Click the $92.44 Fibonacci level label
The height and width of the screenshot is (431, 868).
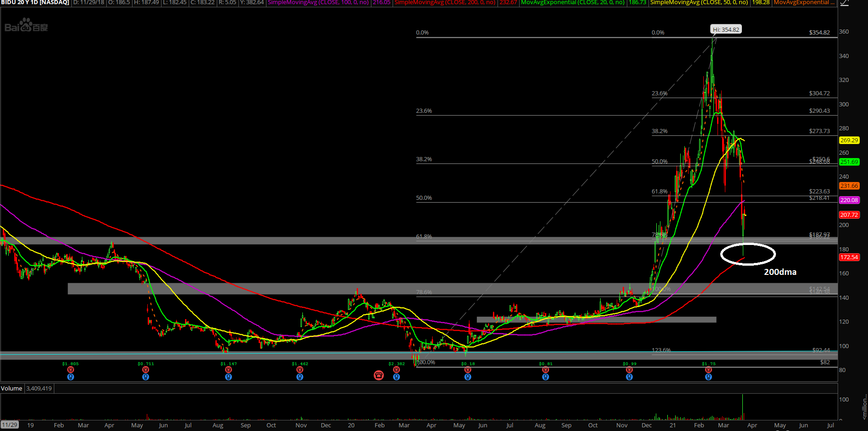pos(821,350)
